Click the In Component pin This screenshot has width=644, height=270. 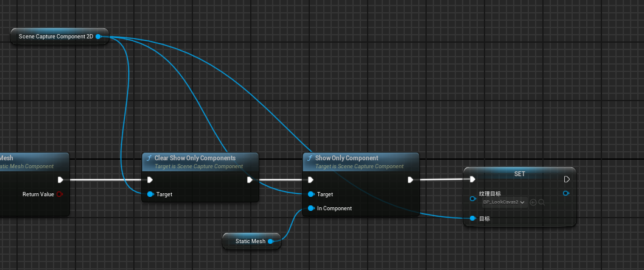point(311,208)
